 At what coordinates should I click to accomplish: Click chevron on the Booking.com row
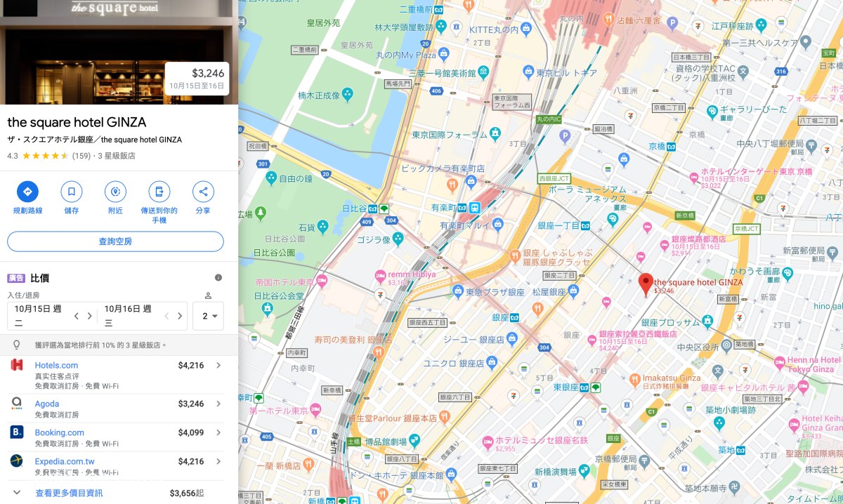[x=218, y=432]
